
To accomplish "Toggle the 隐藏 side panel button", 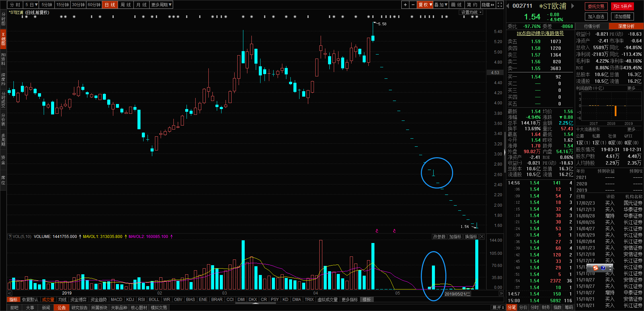I will (x=488, y=5).
